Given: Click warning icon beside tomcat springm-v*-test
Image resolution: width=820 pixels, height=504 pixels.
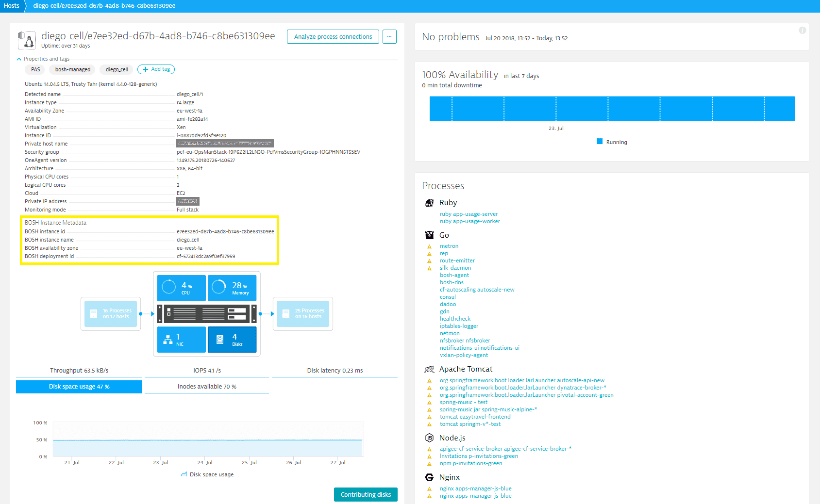Looking at the screenshot, I should point(429,424).
